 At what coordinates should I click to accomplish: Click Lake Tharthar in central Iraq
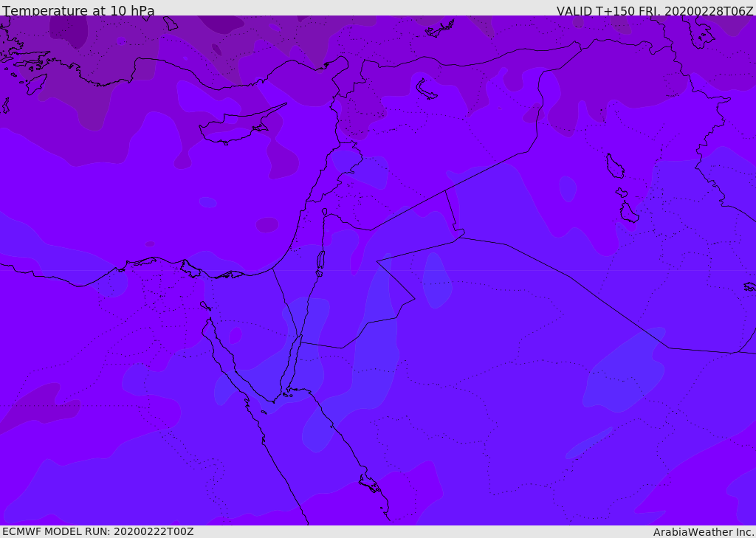tap(614, 166)
